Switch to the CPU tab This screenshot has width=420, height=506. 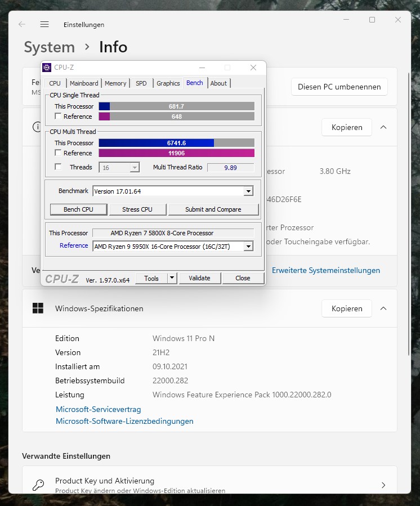pyautogui.click(x=55, y=83)
